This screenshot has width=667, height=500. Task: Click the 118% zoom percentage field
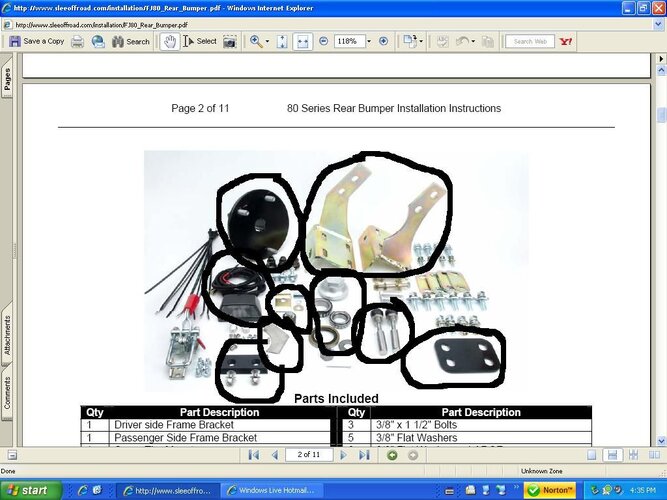pos(348,41)
